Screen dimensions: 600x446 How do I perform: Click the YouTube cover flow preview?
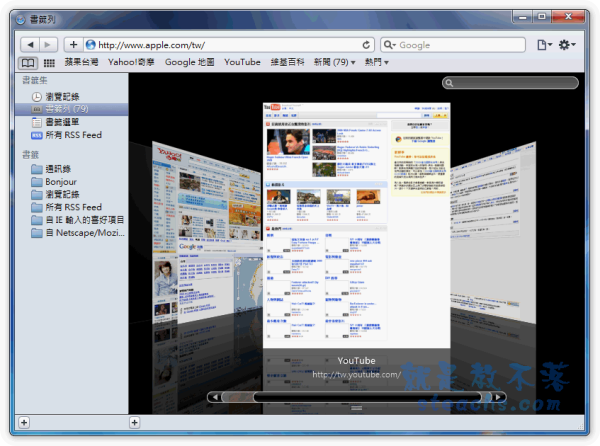pos(357,225)
